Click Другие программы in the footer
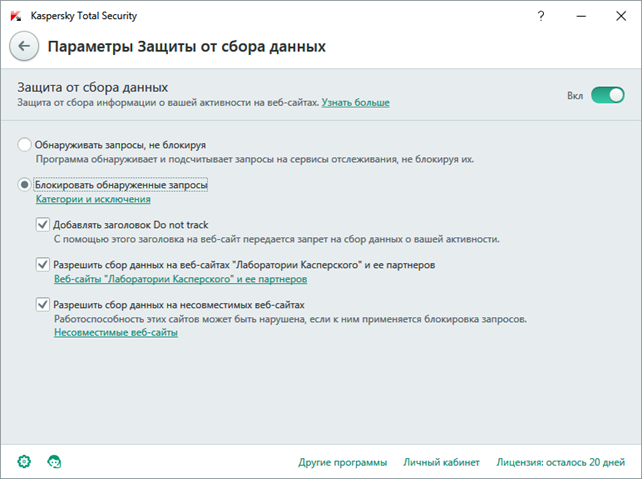 click(342, 462)
